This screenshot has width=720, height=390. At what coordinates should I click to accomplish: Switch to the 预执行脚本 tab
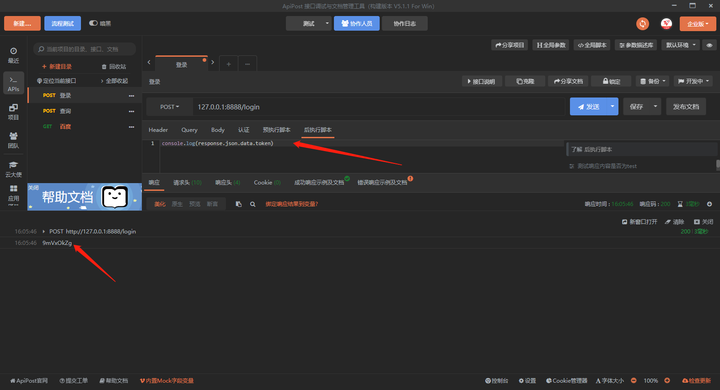276,130
